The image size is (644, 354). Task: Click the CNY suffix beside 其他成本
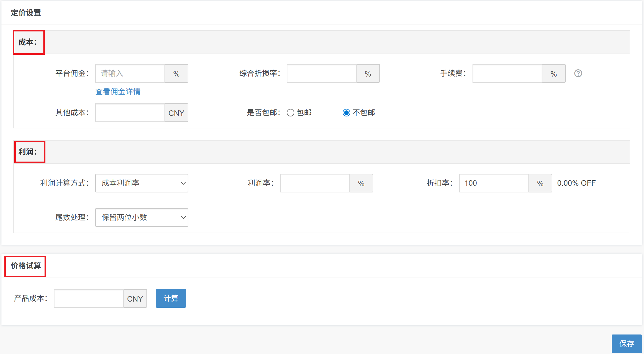(176, 113)
